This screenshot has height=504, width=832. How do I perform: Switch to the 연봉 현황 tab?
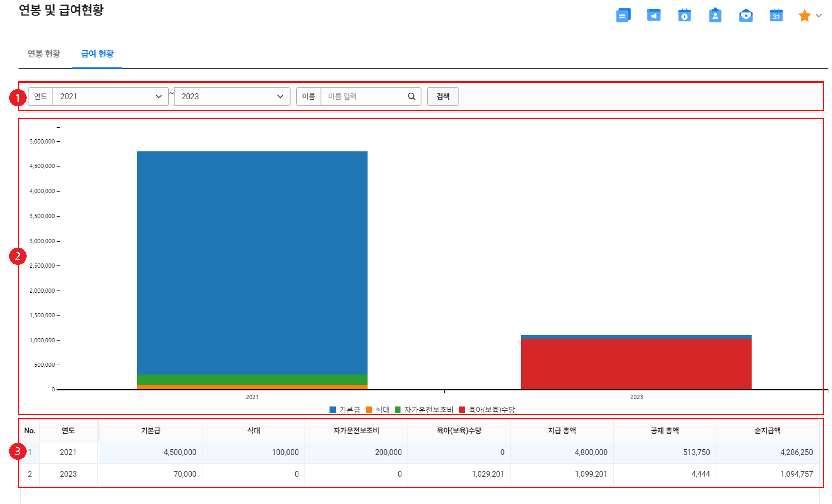coord(44,54)
